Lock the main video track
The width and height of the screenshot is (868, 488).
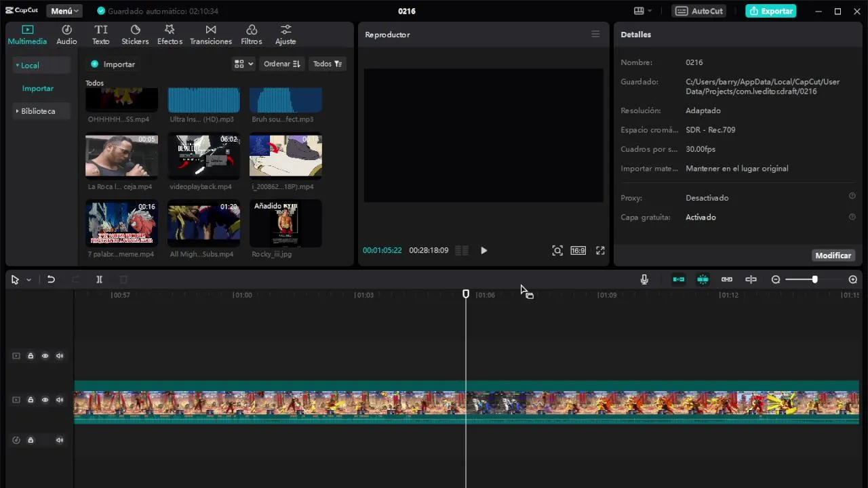[x=31, y=400]
